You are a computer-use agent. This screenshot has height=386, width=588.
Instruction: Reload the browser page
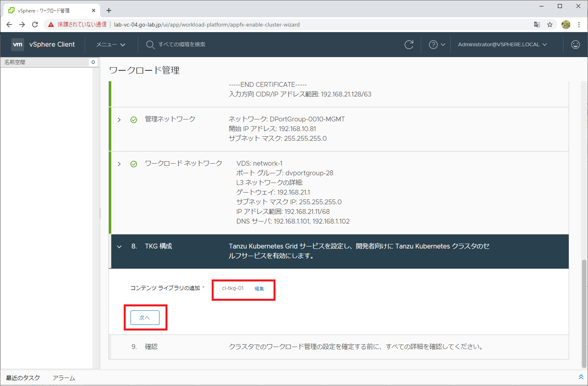coord(35,25)
